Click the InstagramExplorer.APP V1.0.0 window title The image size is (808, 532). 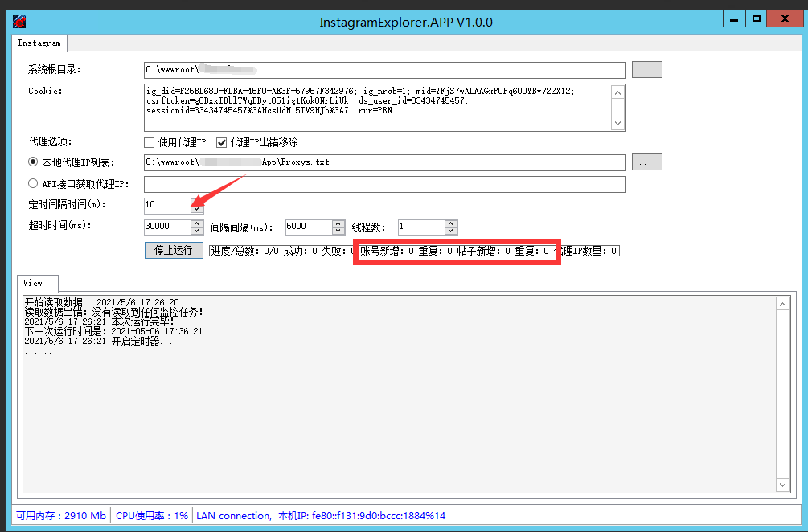pos(406,23)
